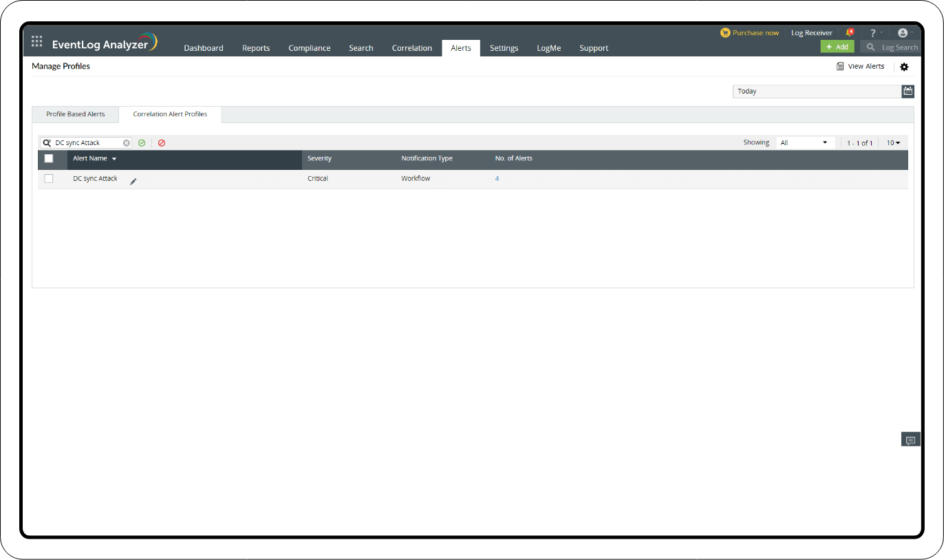The width and height of the screenshot is (944, 560).
Task: Open the feedback chat icon
Action: click(910, 439)
